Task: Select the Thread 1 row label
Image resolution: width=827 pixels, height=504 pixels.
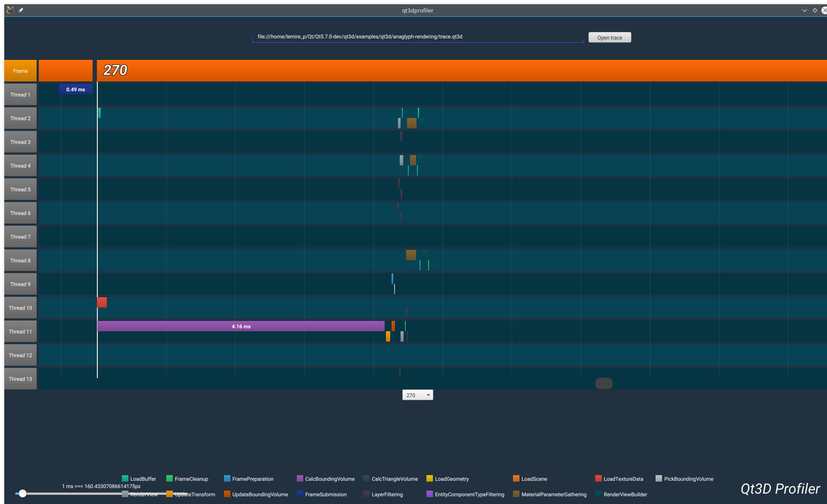Action: click(20, 95)
